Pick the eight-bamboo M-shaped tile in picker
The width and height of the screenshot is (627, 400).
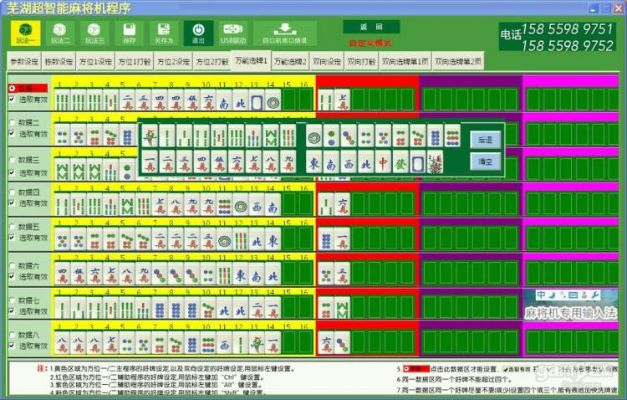pyautogui.click(x=271, y=136)
